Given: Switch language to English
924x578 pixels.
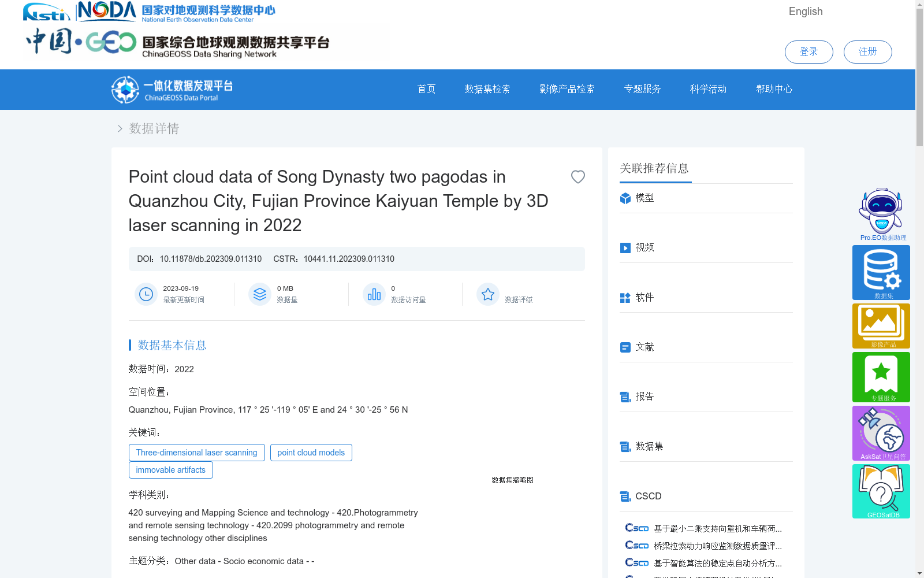Looking at the screenshot, I should [806, 12].
